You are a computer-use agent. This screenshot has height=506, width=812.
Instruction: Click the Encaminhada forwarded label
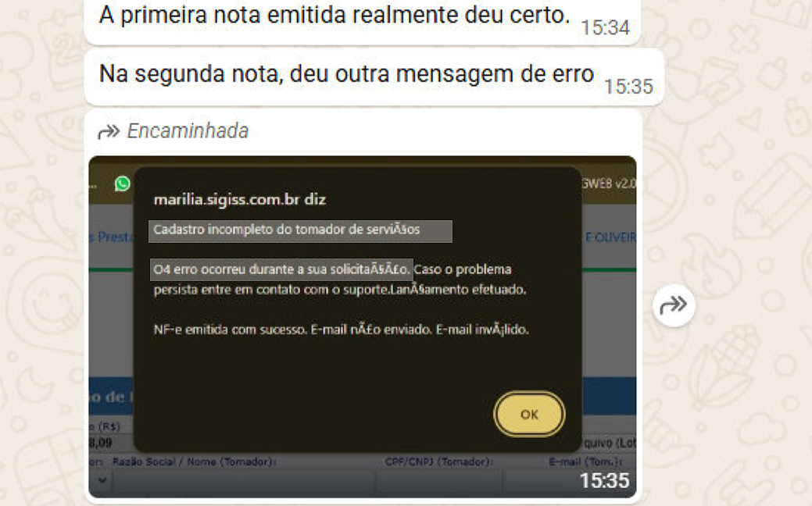[x=188, y=131]
